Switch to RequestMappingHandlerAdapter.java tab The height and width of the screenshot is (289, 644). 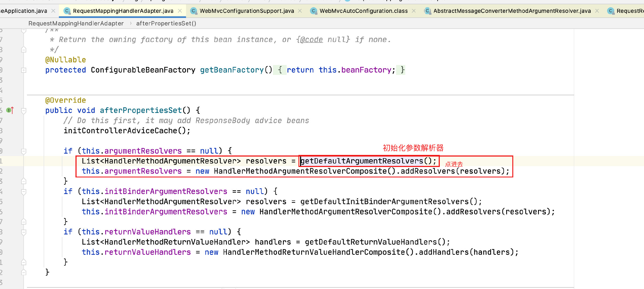tap(123, 11)
